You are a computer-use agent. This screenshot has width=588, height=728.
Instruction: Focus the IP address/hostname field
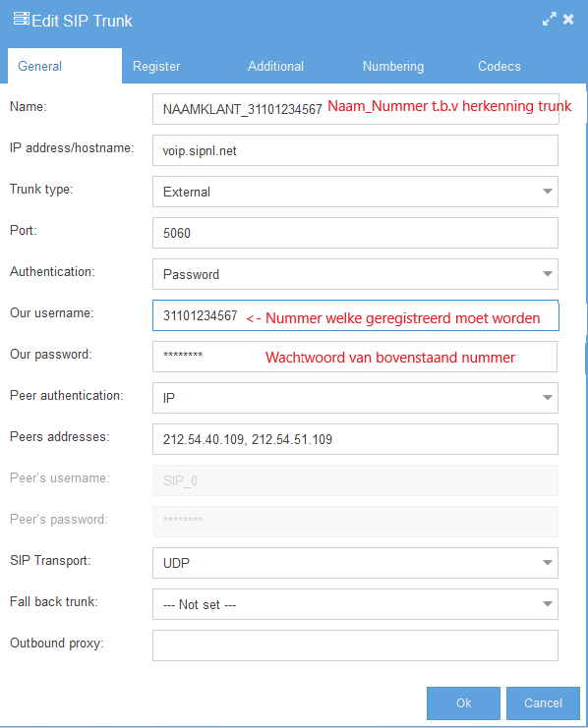coord(355,150)
